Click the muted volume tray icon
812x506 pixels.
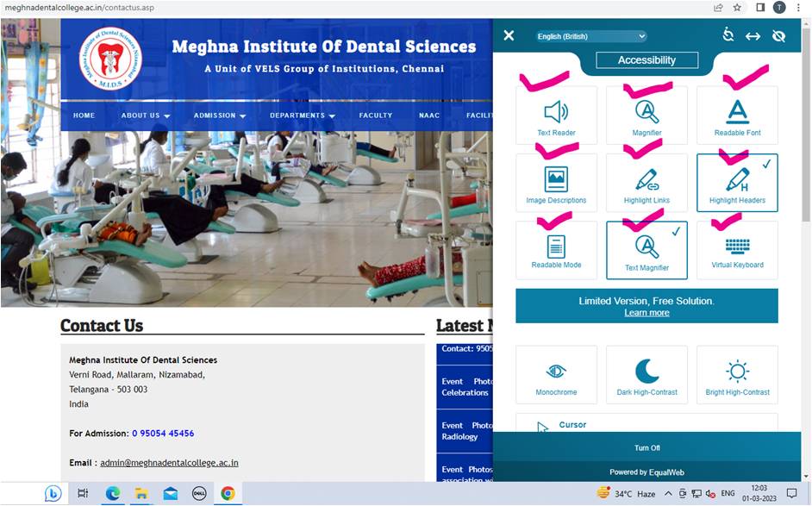[x=710, y=494]
